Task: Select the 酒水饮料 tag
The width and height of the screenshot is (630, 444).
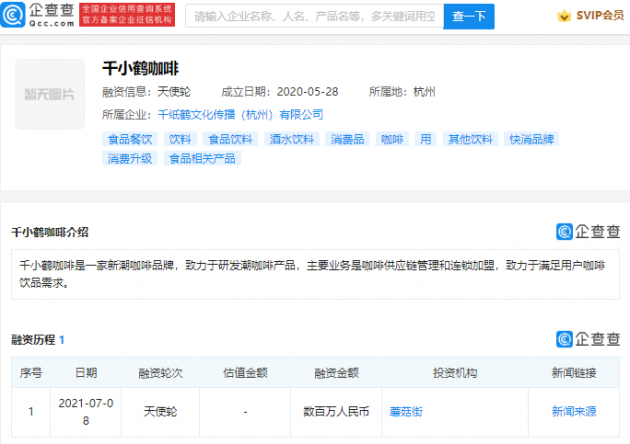Action: (292, 139)
